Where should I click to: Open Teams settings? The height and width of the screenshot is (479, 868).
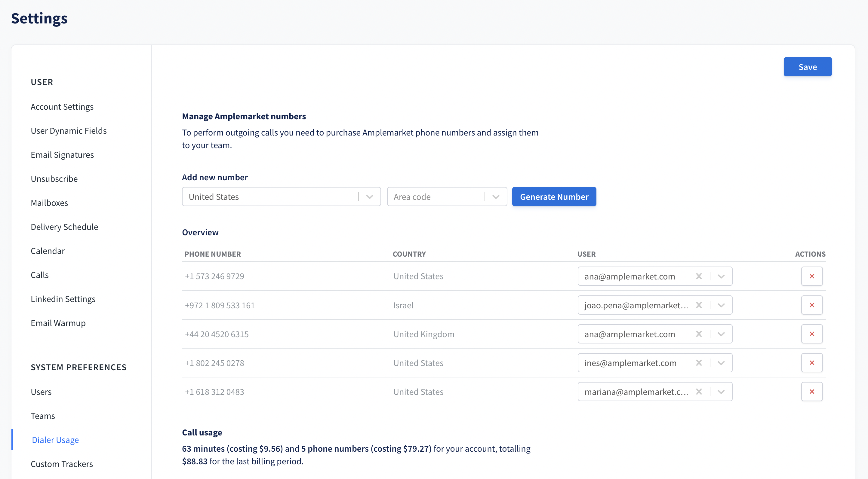(43, 416)
